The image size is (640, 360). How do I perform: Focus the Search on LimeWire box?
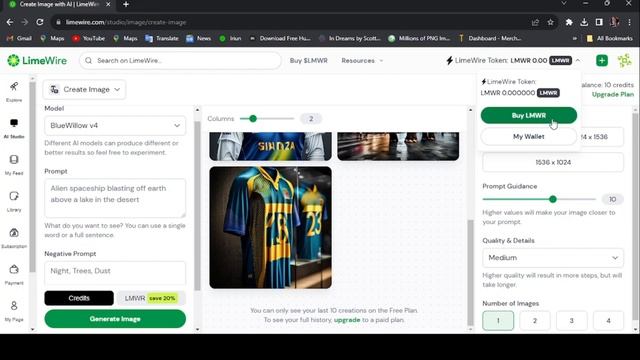point(180,60)
